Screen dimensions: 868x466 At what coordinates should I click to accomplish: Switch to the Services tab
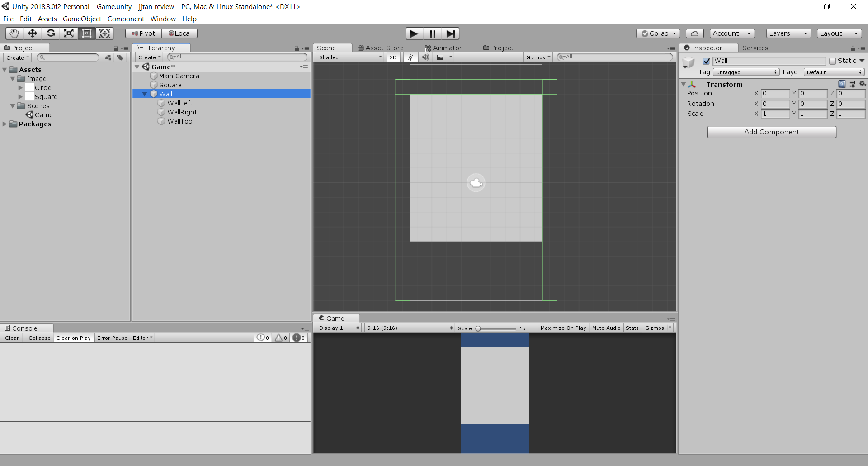tap(755, 48)
